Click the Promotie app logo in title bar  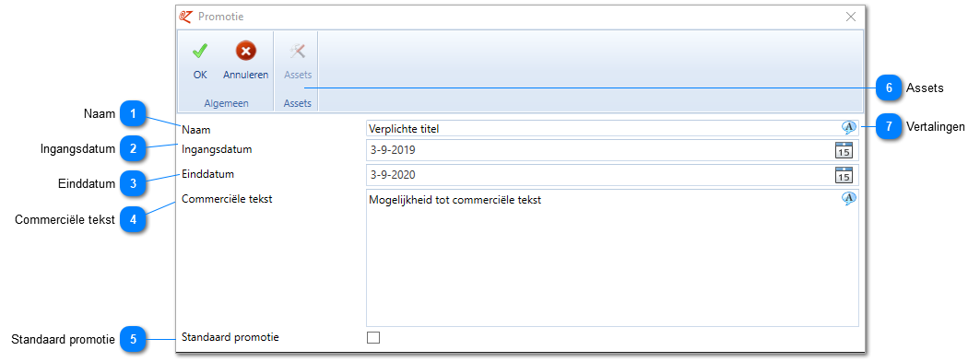(x=185, y=17)
